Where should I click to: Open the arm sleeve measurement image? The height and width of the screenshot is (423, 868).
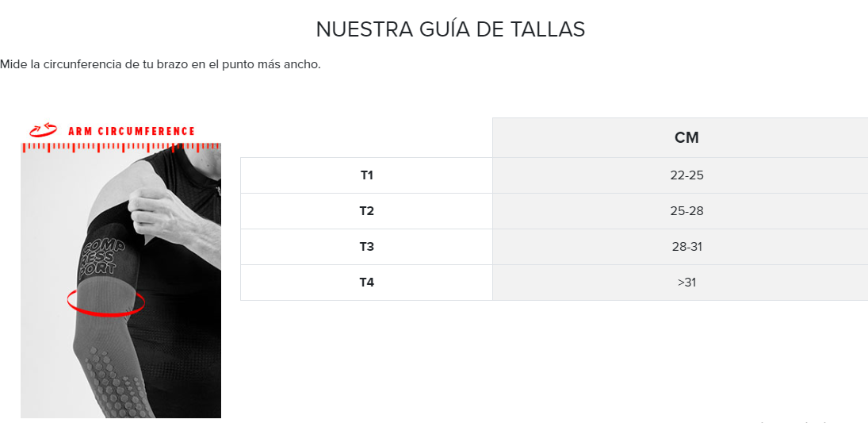(120, 270)
